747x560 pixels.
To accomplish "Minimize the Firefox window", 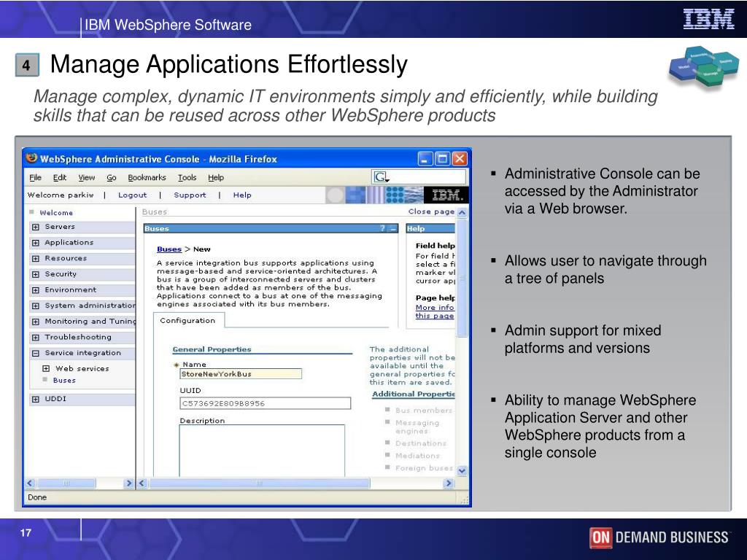I will click(425, 158).
